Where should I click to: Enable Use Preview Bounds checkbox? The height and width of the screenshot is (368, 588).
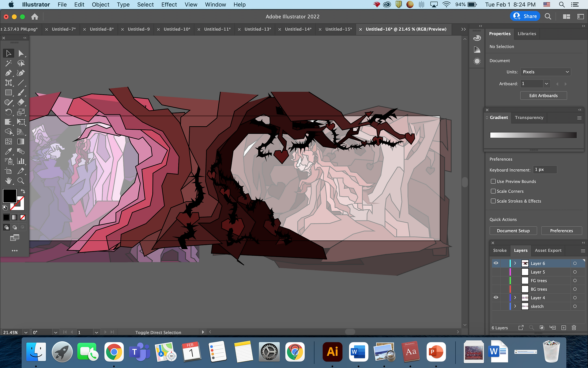[x=493, y=182]
